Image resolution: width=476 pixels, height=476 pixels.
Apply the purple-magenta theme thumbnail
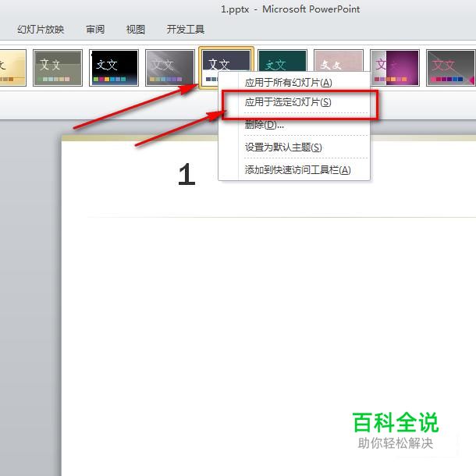[x=395, y=68]
